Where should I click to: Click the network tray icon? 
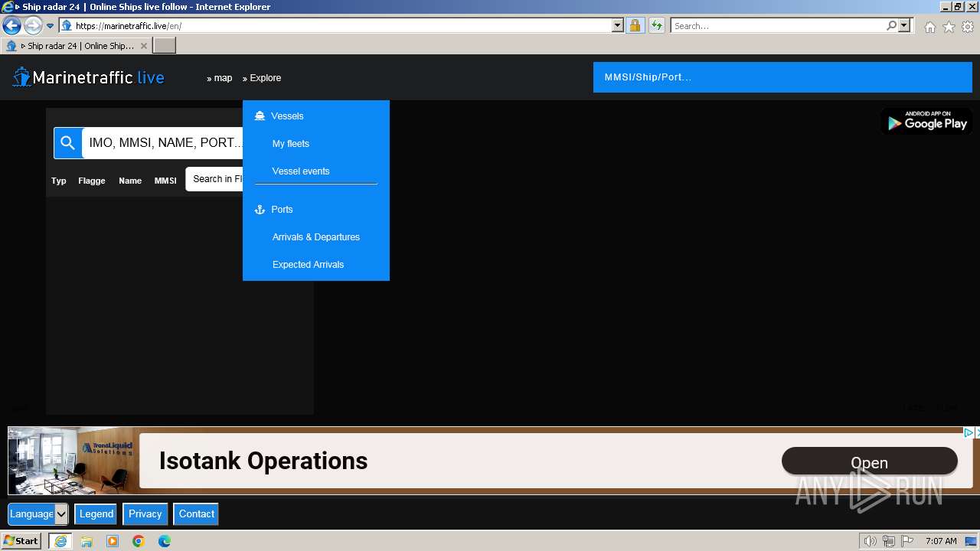[889, 541]
